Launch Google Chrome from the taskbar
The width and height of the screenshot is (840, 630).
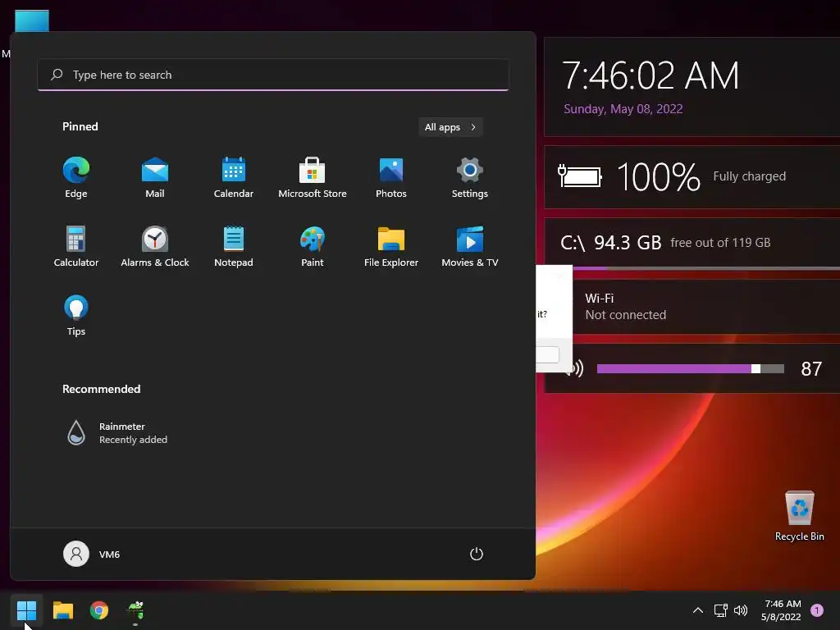pos(99,610)
